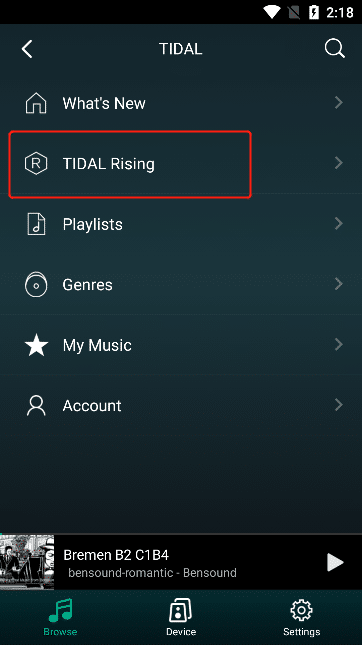
Task: Open the Account menu label
Action: [x=92, y=406]
